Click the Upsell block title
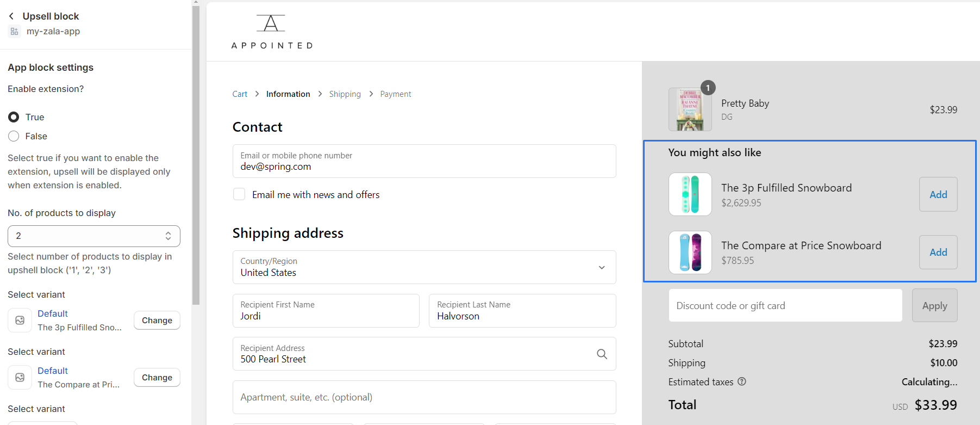Image resolution: width=980 pixels, height=425 pixels. 51,16
